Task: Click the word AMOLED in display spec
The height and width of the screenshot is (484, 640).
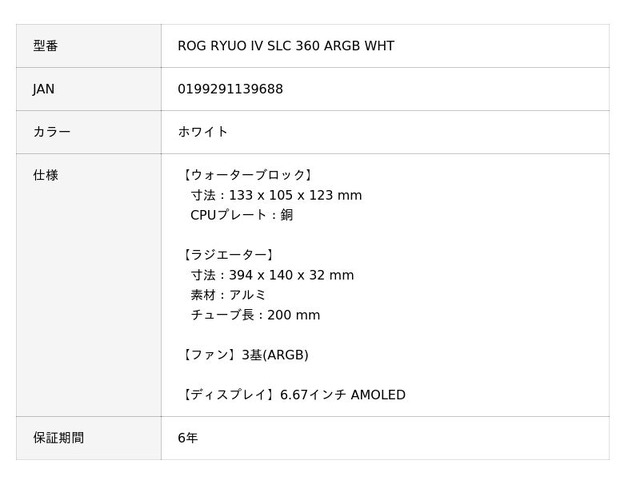Action: point(378,395)
